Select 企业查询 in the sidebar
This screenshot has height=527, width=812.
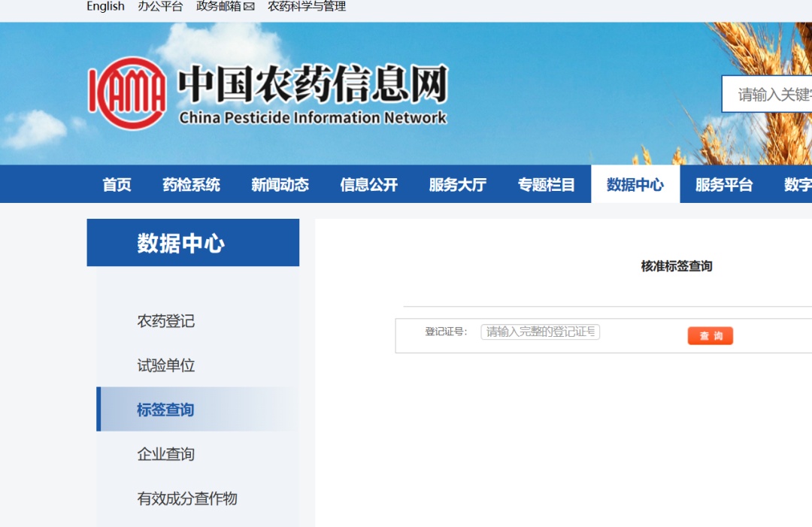pyautogui.click(x=165, y=454)
